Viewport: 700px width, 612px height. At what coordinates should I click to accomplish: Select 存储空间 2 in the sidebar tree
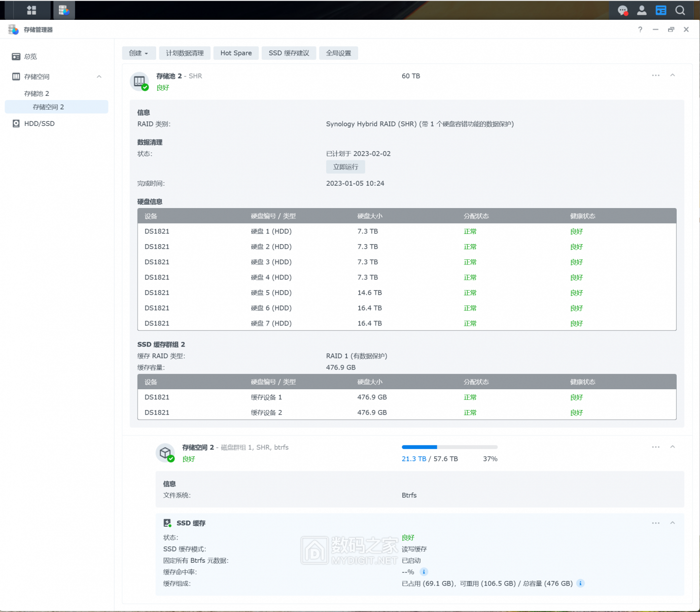coord(56,107)
